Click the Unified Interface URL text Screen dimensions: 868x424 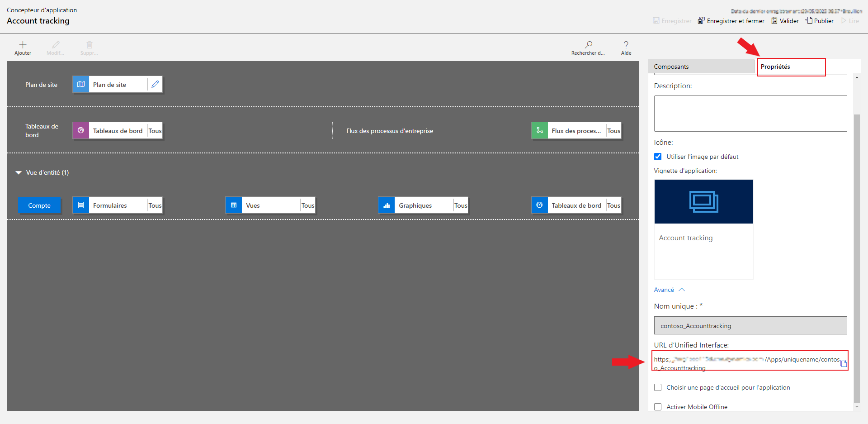point(747,363)
